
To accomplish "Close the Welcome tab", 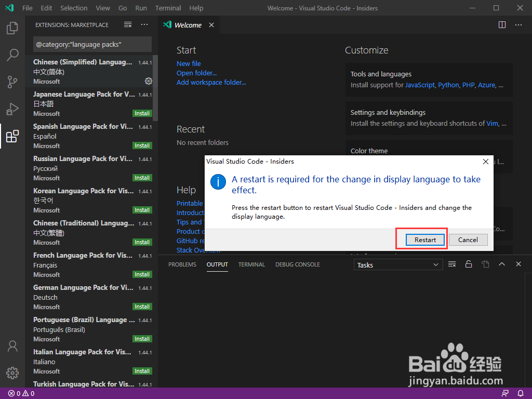I will coord(211,25).
